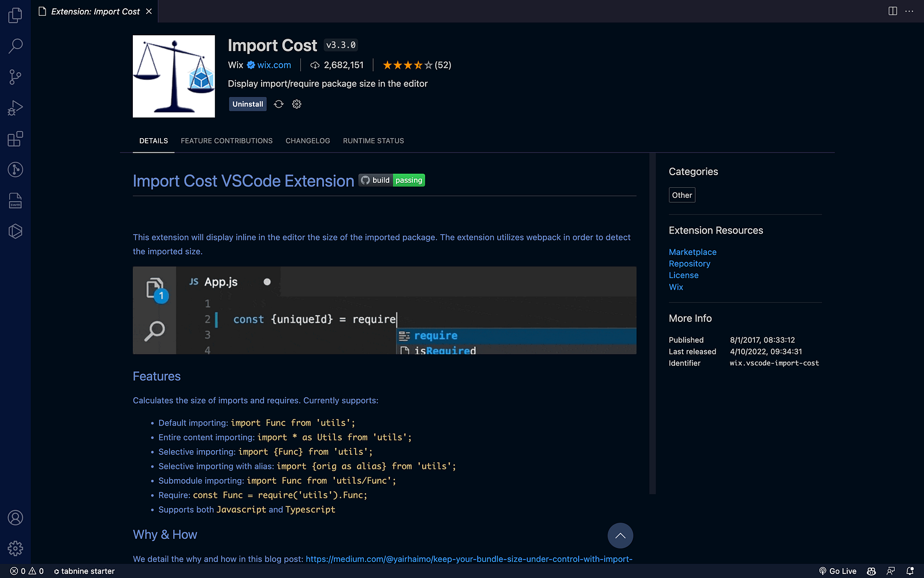Open the medium.com blog post link
924x578 pixels.
point(469,559)
